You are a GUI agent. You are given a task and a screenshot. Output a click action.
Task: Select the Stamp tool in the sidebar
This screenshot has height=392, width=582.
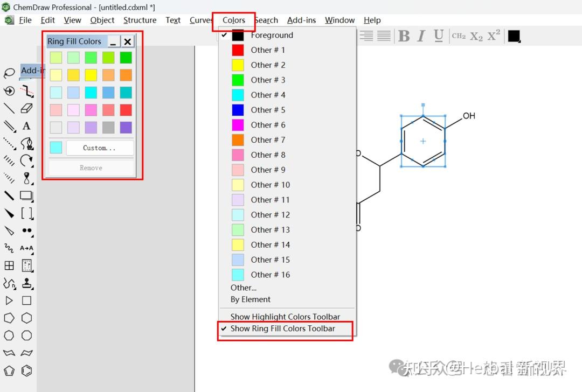pyautogui.click(x=27, y=283)
